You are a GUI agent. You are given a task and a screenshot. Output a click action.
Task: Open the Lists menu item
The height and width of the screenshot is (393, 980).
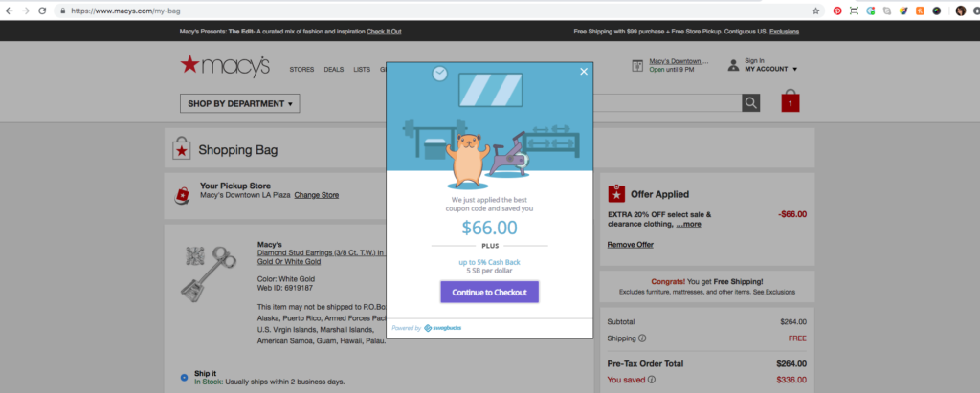pyautogui.click(x=362, y=70)
